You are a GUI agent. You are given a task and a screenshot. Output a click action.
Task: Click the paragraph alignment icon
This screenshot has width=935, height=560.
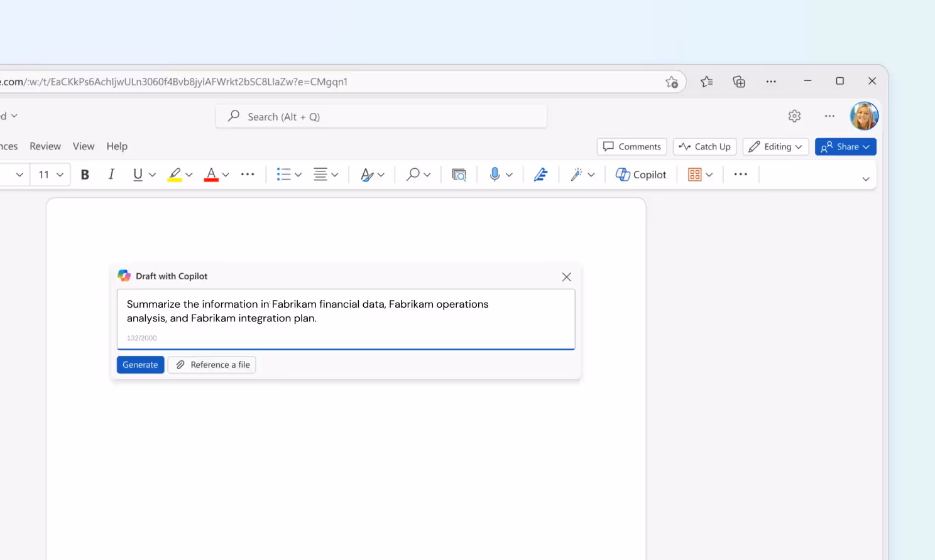pos(320,175)
